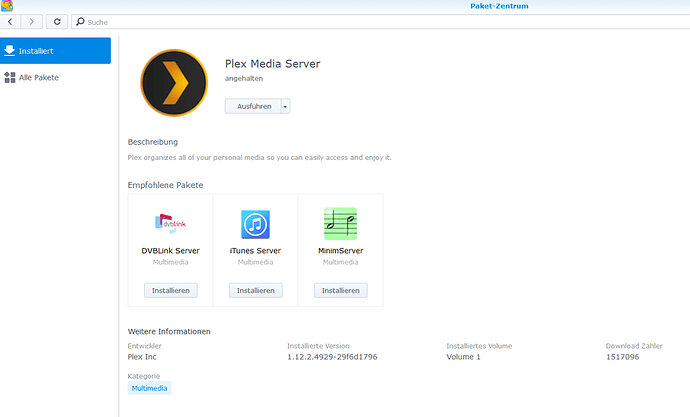This screenshot has width=690, height=417.
Task: Expand the dropdown arrow beside Ausführen
Action: (286, 106)
